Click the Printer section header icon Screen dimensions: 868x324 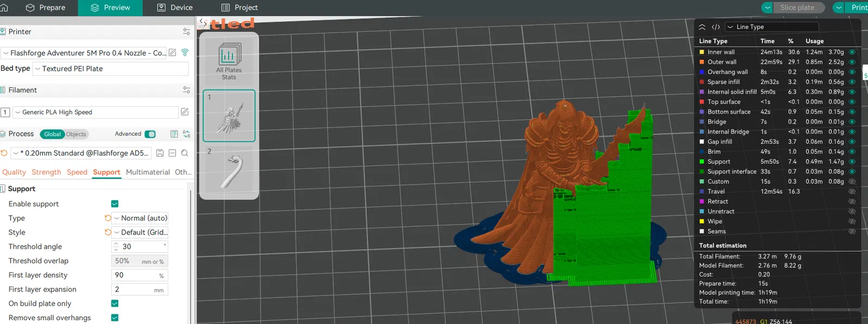[x=3, y=32]
